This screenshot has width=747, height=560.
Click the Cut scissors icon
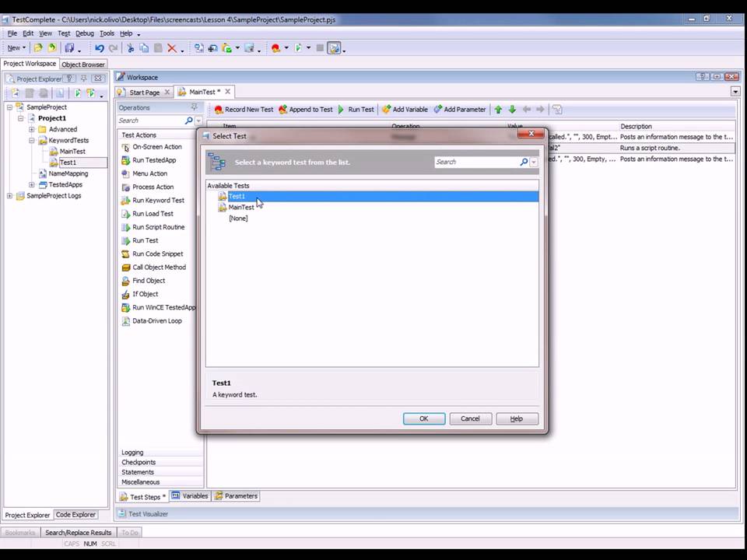[x=130, y=48]
